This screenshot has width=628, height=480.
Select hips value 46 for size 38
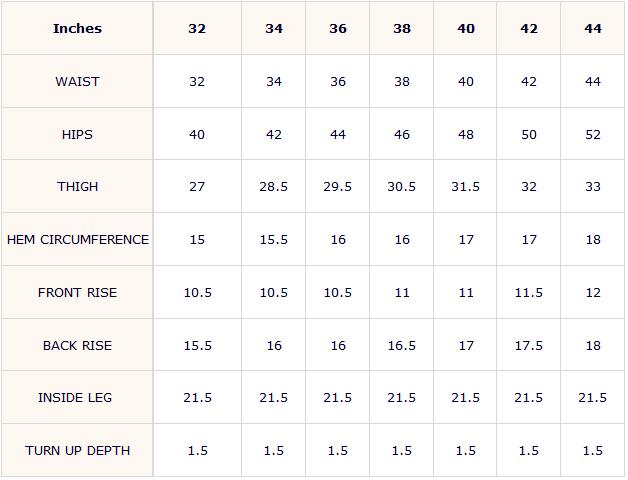402,134
